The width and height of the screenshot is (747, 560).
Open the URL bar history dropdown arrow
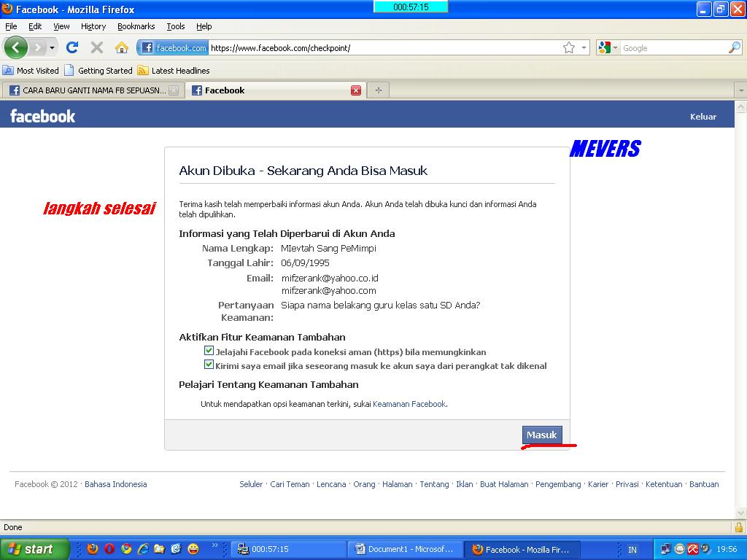click(584, 47)
